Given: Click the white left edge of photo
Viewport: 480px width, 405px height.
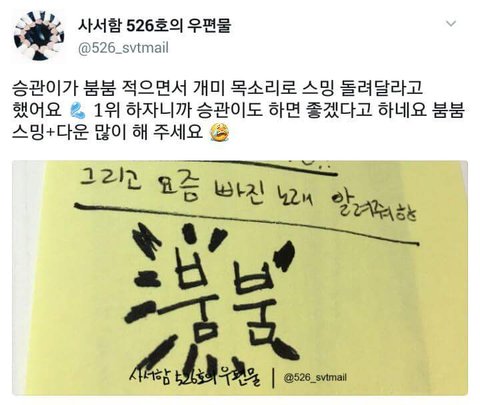Looking at the screenshot, I should click(x=27, y=278).
